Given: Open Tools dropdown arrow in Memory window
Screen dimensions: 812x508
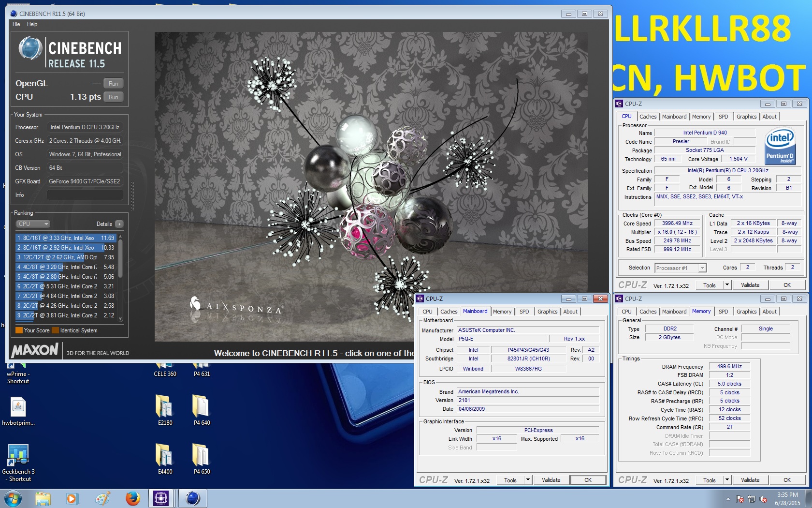Looking at the screenshot, I should point(727,480).
